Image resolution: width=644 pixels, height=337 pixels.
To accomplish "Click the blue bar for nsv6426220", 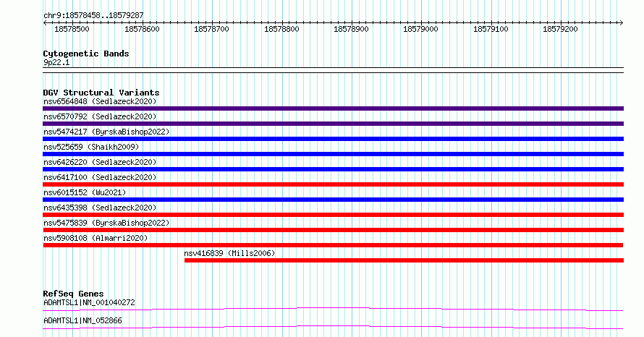I will point(333,169).
